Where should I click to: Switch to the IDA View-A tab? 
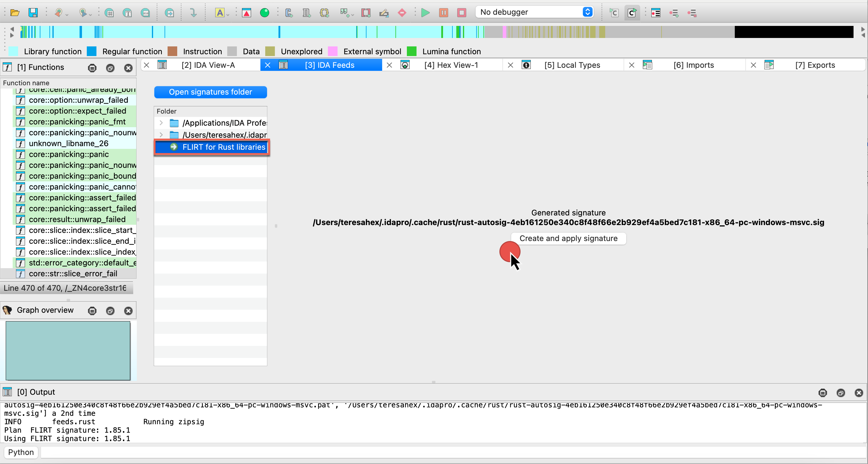208,65
